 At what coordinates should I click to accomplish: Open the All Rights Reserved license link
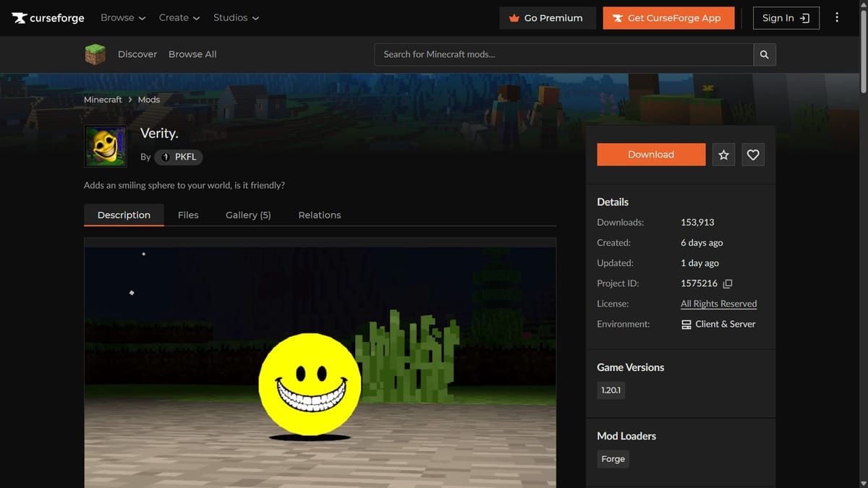(719, 304)
